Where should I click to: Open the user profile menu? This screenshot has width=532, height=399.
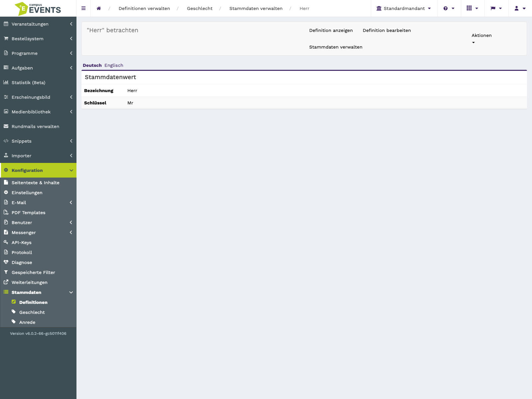coord(520,8)
